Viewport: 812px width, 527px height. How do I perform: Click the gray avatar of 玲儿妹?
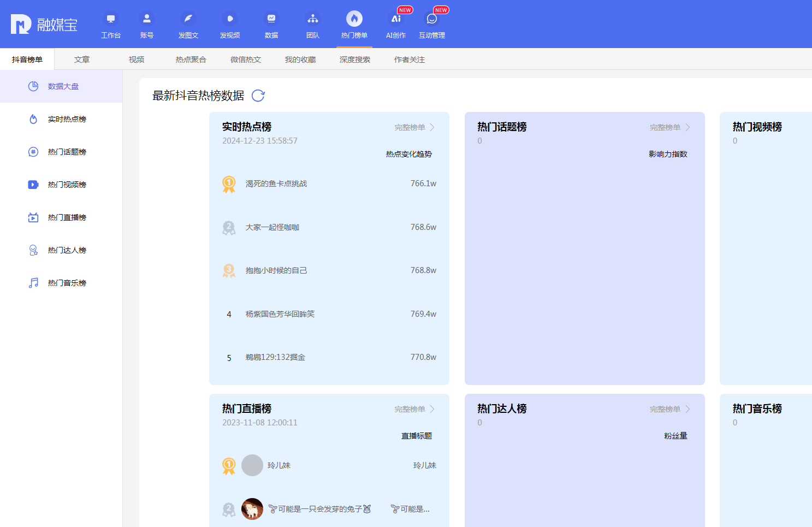252,465
